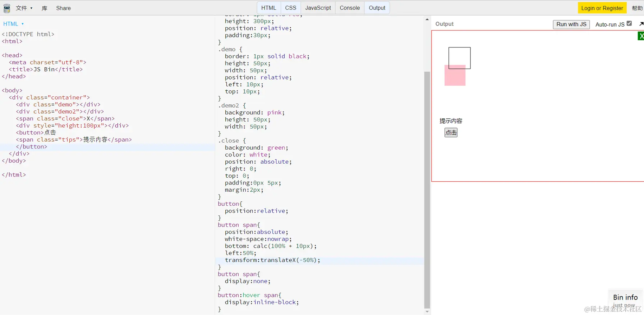The width and height of the screenshot is (644, 315).
Task: Click the 'transform:translateX(-50%);' line
Action: [x=272, y=260]
